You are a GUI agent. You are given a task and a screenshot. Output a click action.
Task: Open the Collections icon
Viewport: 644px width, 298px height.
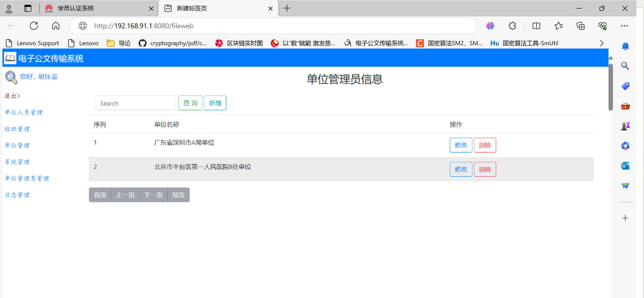click(x=581, y=26)
